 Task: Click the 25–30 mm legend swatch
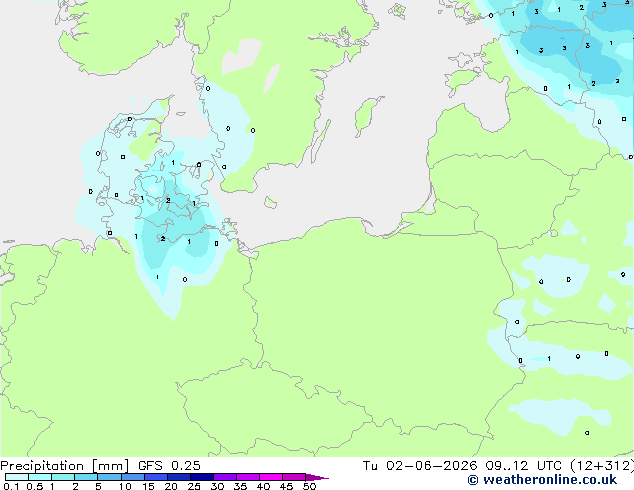pyautogui.click(x=201, y=477)
